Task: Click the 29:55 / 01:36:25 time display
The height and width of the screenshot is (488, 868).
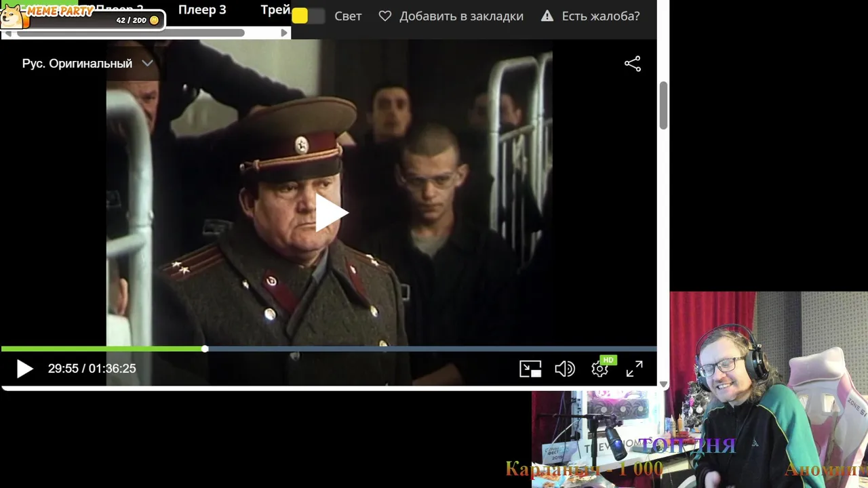Action: point(92,369)
